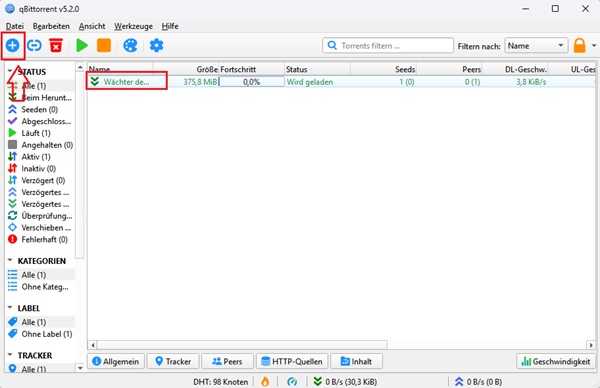This screenshot has height=388, width=600.
Task: Select 'Verschieben ...' status filter
Action: tap(39, 228)
